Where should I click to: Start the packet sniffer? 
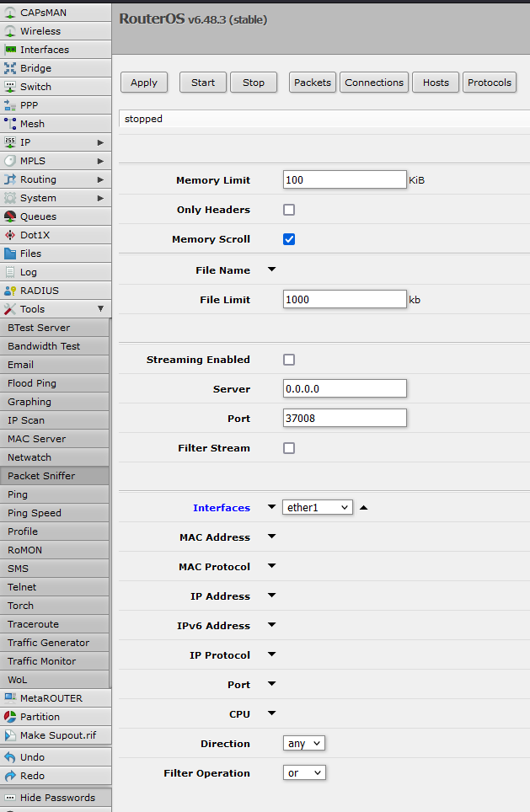203,83
